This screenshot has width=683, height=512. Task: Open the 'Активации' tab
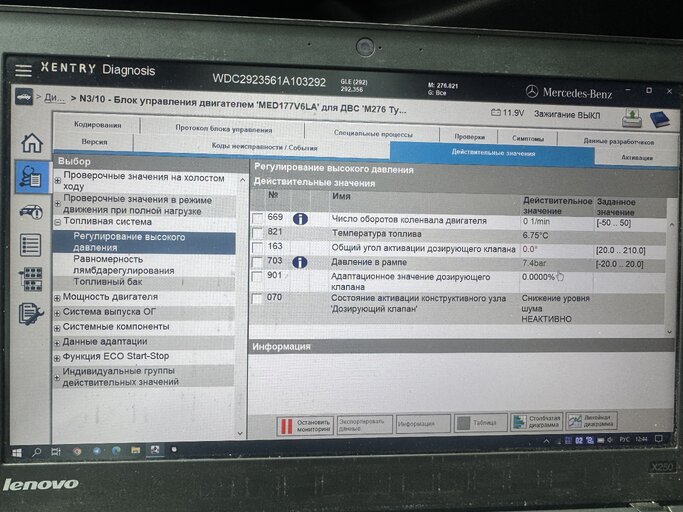(x=636, y=157)
